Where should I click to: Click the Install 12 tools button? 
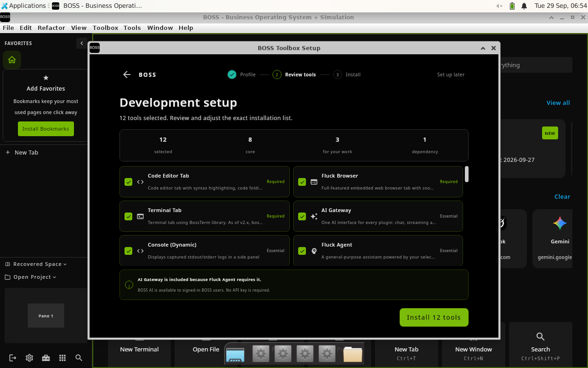[x=434, y=317]
